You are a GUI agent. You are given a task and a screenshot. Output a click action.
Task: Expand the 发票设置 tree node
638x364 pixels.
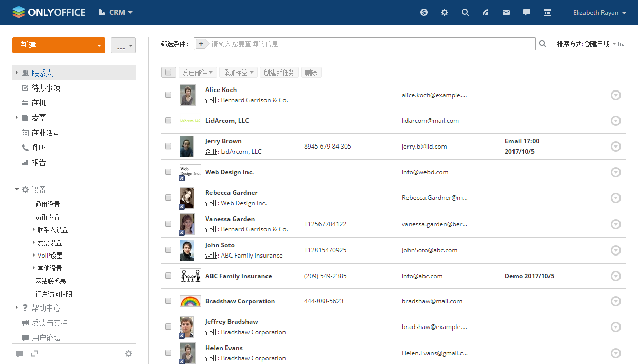[34, 243]
